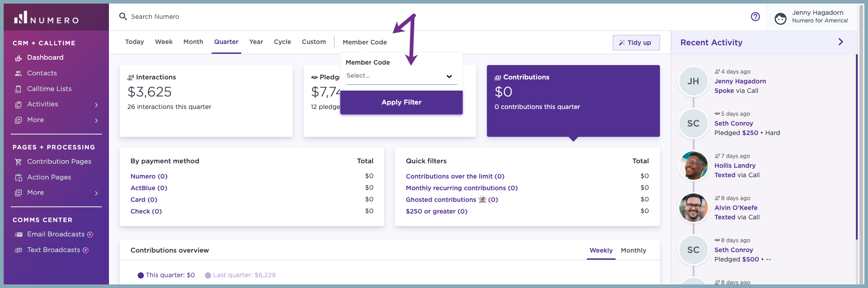
Task: Click Jenny Hagadorn profile avatar icon
Action: [x=781, y=19]
